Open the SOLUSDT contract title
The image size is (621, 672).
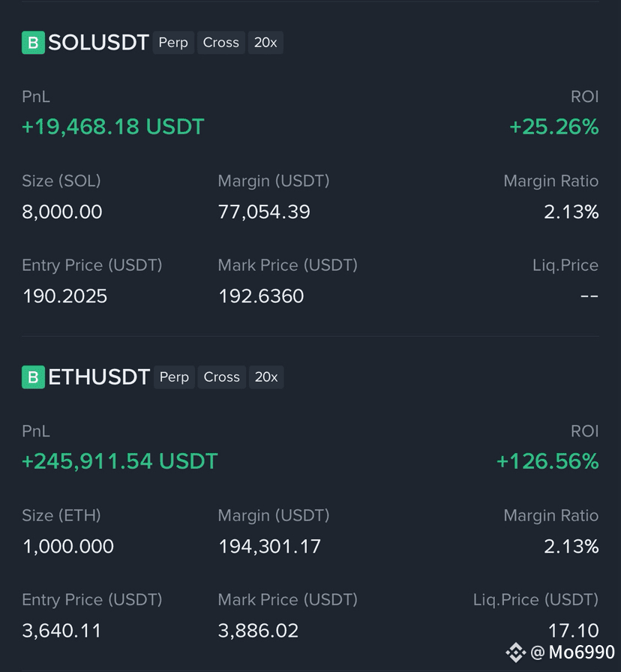(x=98, y=43)
